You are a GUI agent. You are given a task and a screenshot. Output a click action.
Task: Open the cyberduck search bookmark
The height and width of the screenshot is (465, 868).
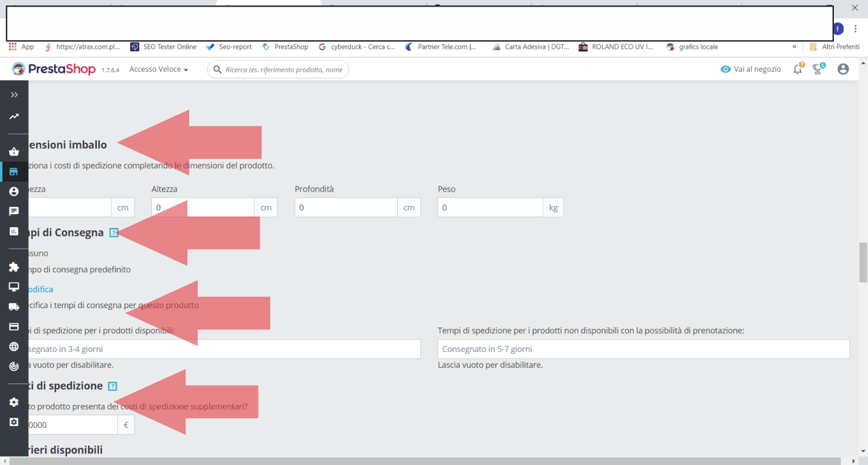coord(357,47)
